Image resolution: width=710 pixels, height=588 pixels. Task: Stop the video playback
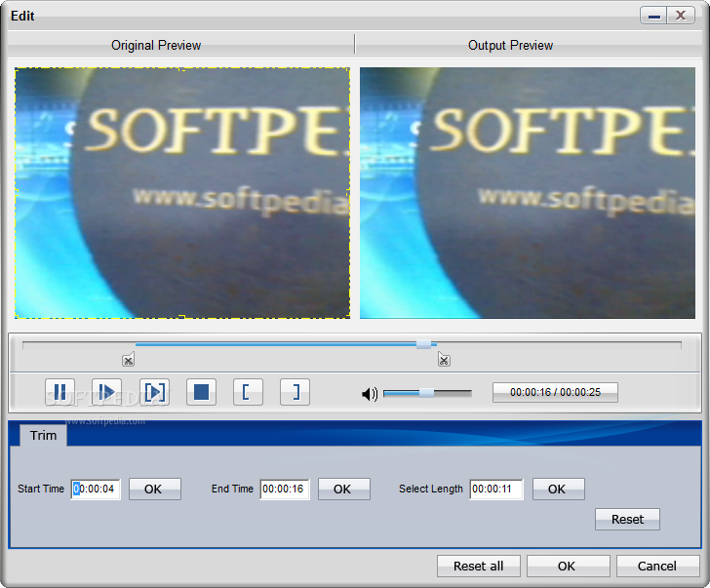click(201, 392)
